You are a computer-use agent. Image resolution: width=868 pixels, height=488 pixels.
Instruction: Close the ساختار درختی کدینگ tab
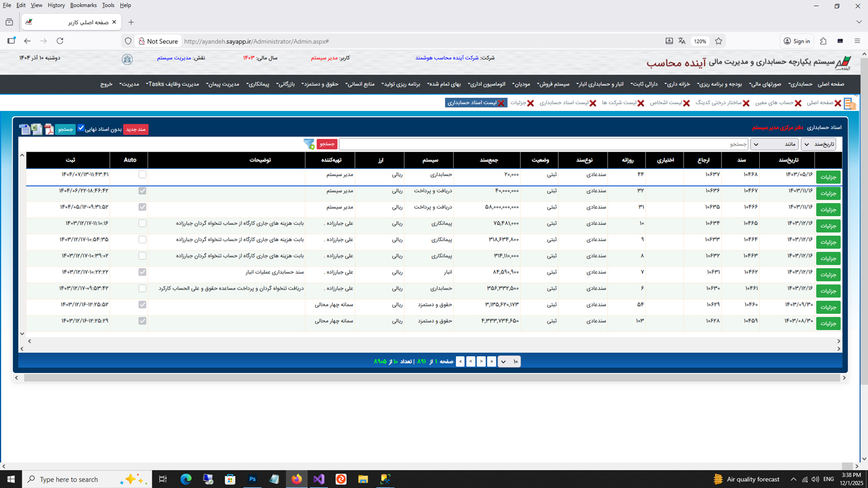pos(746,103)
